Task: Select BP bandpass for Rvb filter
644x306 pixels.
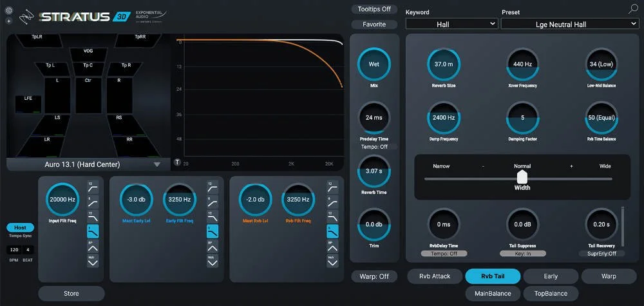Action: [x=333, y=246]
